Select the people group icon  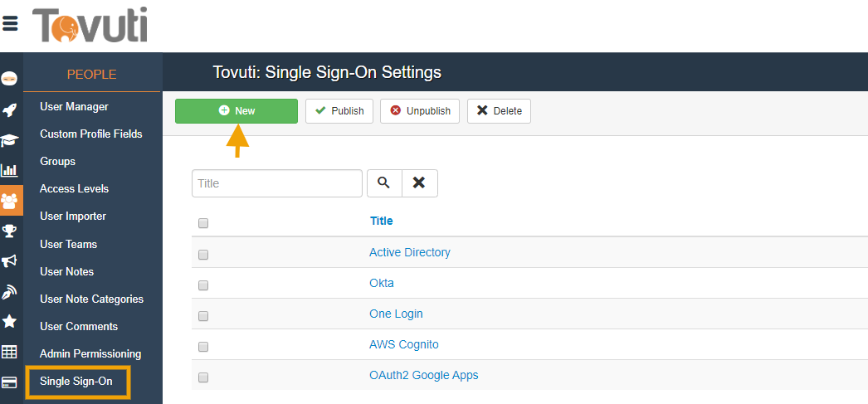(11, 200)
